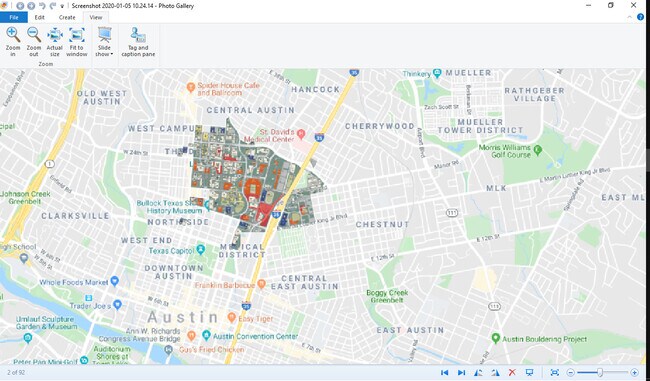Rotate photo left (counterclockwise)
This screenshot has width=650, height=381.
[x=478, y=373]
